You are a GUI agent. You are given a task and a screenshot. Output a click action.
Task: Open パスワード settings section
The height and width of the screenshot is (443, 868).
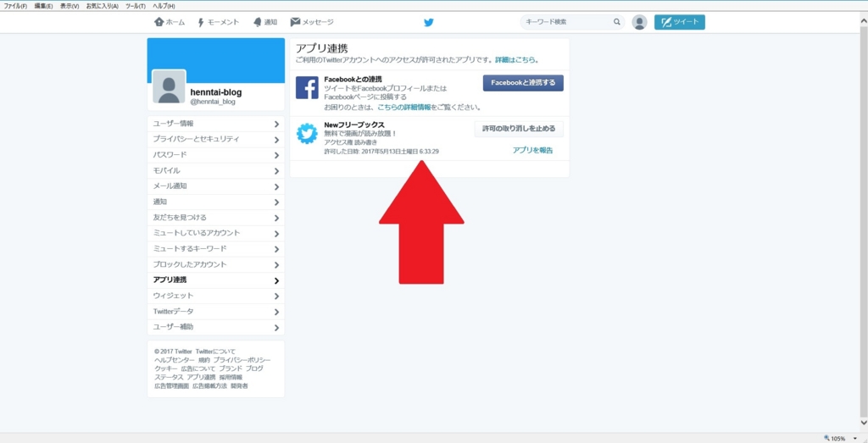tap(216, 155)
